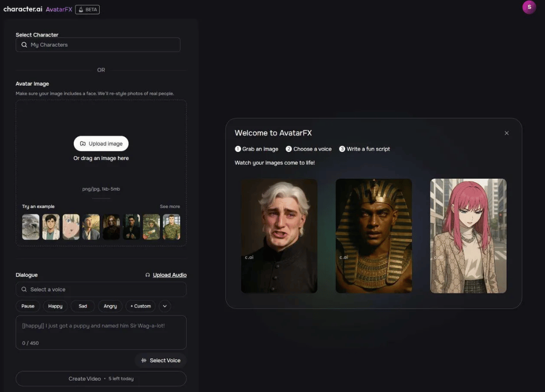
Task: Click the magnifier icon in Select a voice
Action: 24,290
